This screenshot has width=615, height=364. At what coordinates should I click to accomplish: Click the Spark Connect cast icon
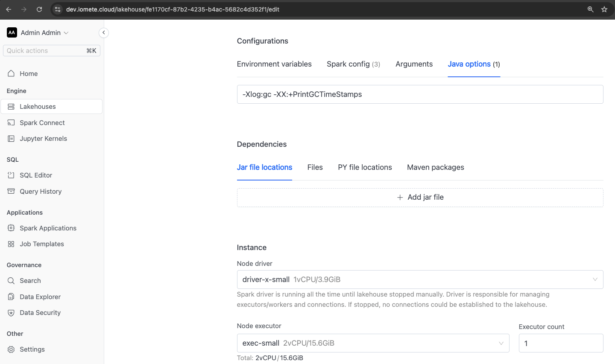click(11, 122)
